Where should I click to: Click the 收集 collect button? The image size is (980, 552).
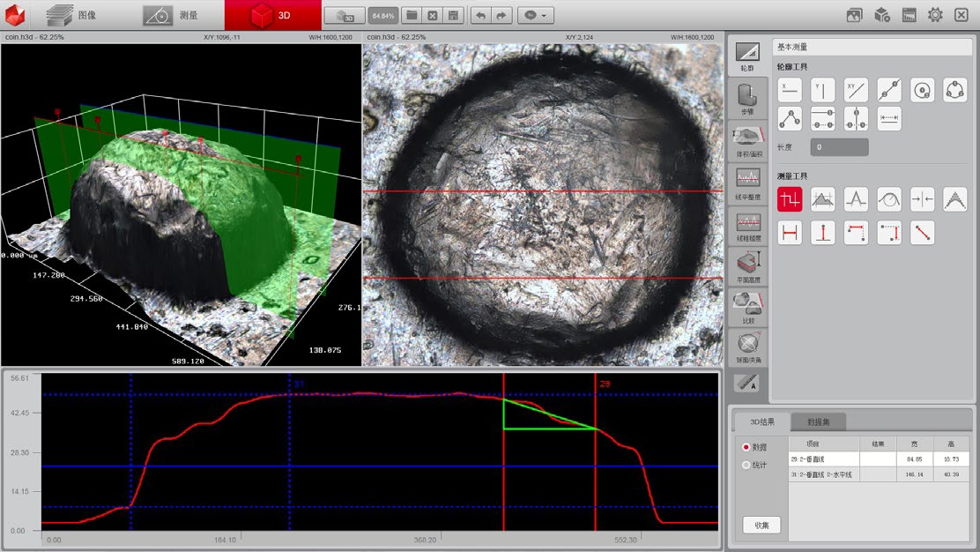tap(761, 526)
